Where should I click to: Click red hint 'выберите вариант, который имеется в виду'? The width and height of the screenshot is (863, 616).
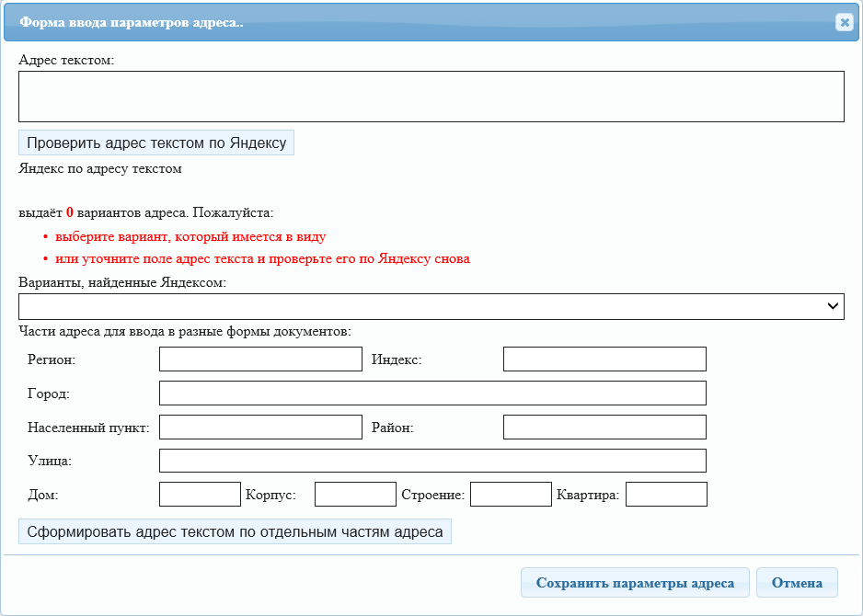point(190,236)
